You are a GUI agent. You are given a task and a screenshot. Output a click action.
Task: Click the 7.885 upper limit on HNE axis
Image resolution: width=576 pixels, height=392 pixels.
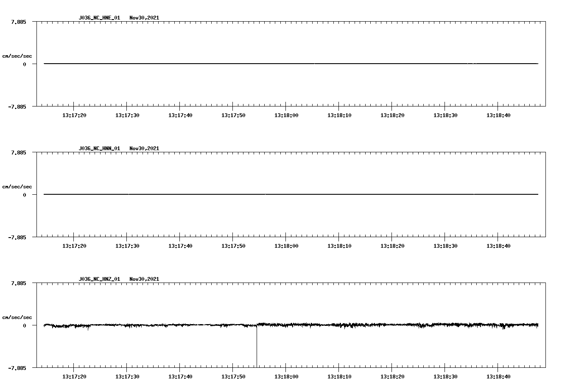tap(19, 22)
